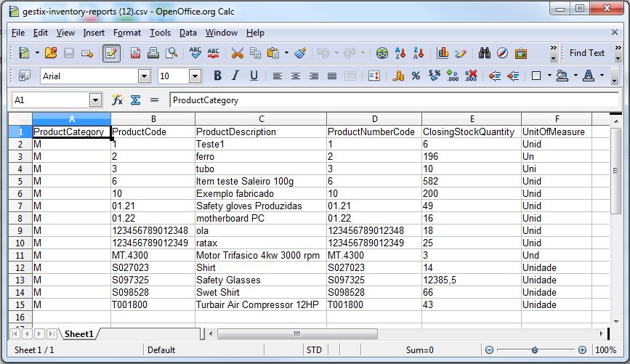630x364 pixels.
Task: Sort Descending Z-A icon
Action: click(x=419, y=53)
